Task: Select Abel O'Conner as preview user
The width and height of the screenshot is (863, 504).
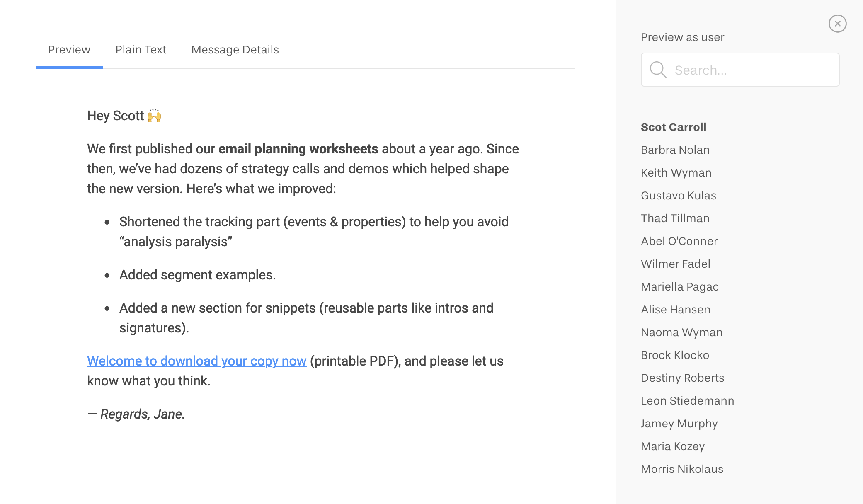Action: [x=679, y=241]
